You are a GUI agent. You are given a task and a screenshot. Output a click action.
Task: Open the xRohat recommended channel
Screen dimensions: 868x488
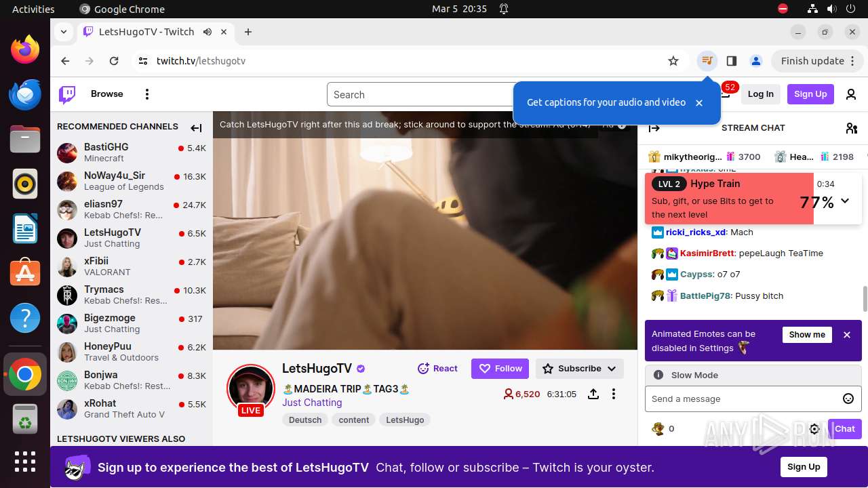(132, 409)
